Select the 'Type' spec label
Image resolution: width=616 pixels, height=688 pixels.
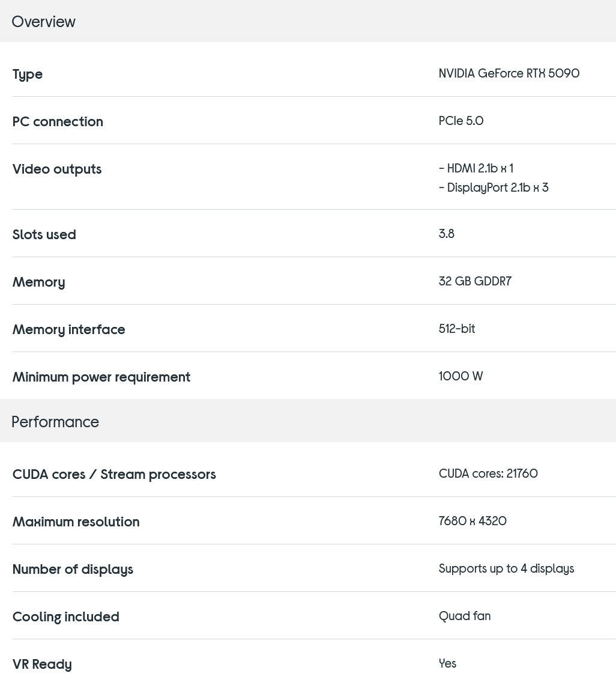(x=28, y=74)
